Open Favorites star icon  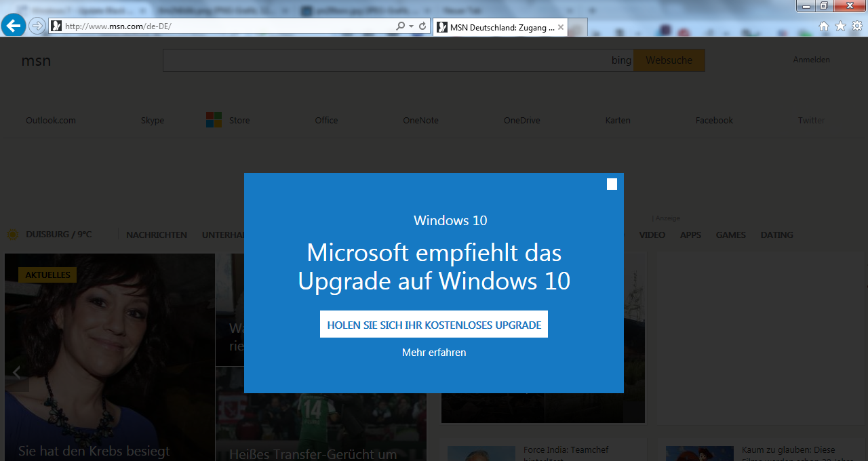pyautogui.click(x=840, y=26)
